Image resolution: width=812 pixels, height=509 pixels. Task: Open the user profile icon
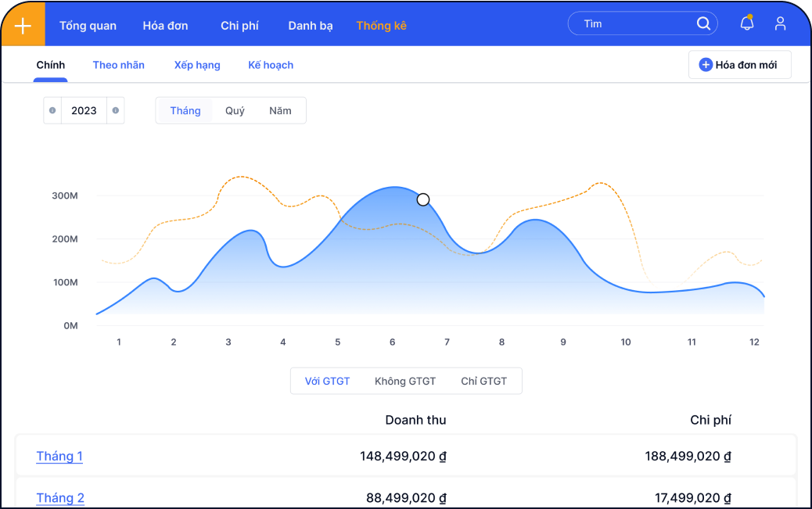(x=780, y=23)
